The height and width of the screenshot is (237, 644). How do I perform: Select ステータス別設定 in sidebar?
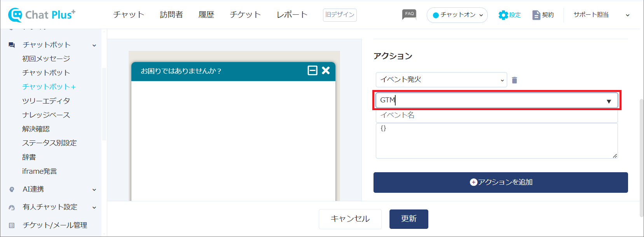pyautogui.click(x=49, y=143)
